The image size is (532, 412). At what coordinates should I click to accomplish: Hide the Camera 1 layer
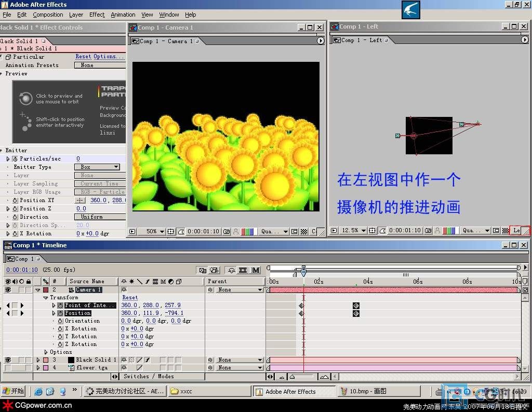pos(8,290)
